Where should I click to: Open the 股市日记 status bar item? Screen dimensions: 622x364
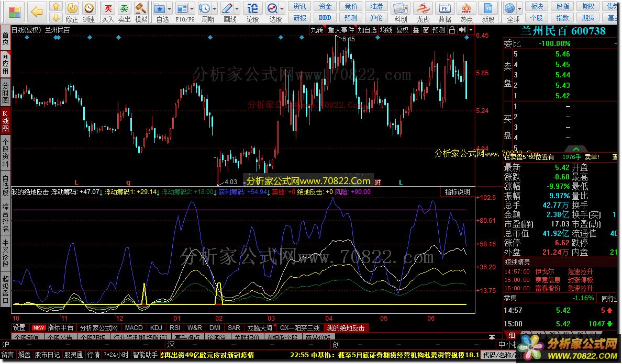coord(47,355)
